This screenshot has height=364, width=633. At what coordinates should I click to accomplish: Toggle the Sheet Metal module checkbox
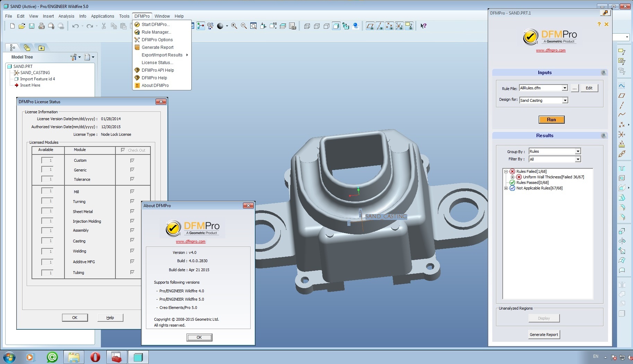tap(132, 211)
